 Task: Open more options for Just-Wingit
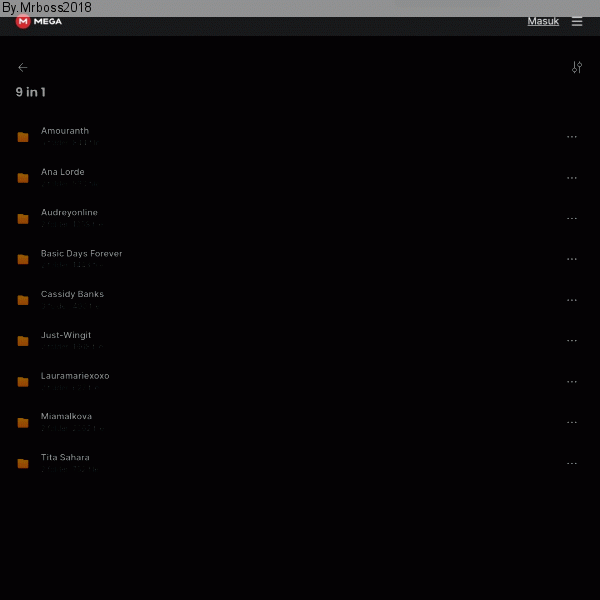[x=572, y=341]
